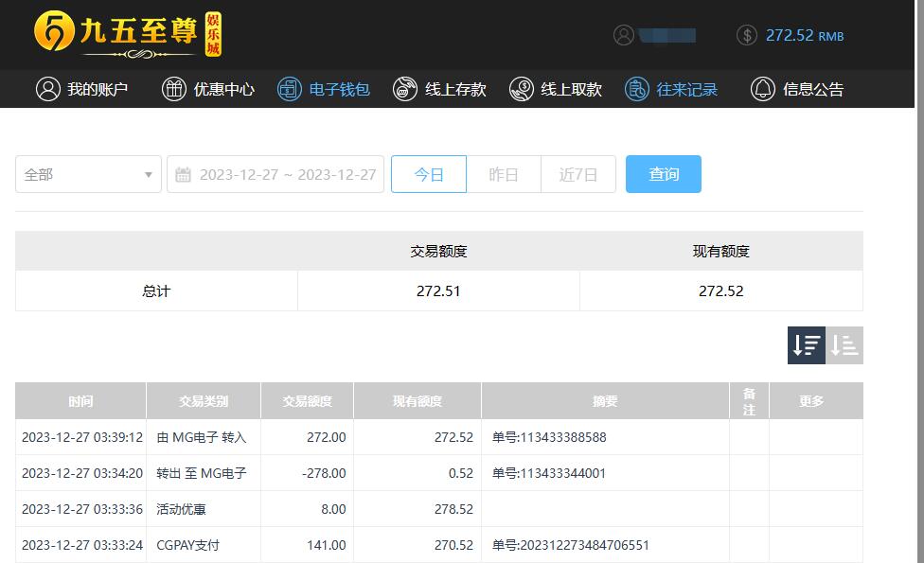Enable descending sort order toggle
The image size is (924, 563).
pos(807,345)
